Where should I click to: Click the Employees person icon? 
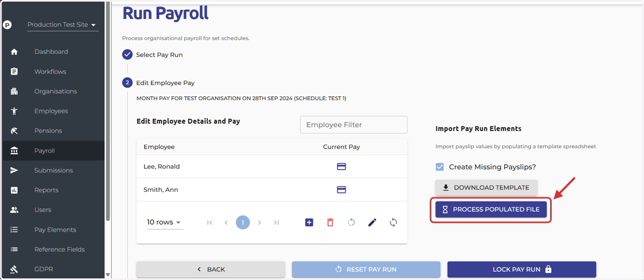click(14, 111)
